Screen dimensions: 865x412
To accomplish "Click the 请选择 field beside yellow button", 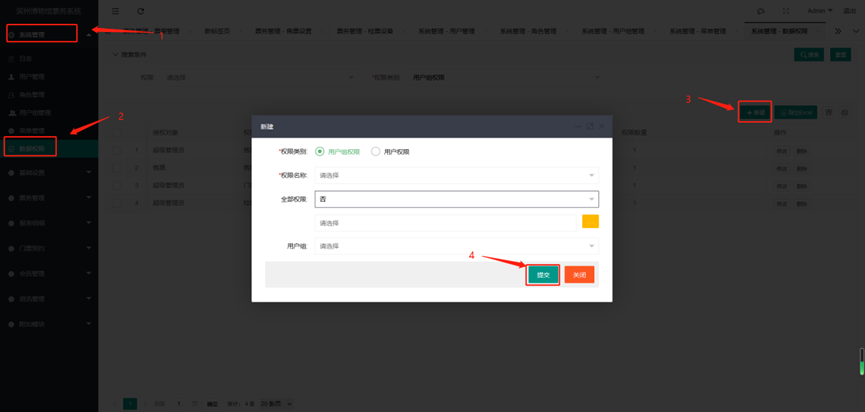I will pos(447,222).
